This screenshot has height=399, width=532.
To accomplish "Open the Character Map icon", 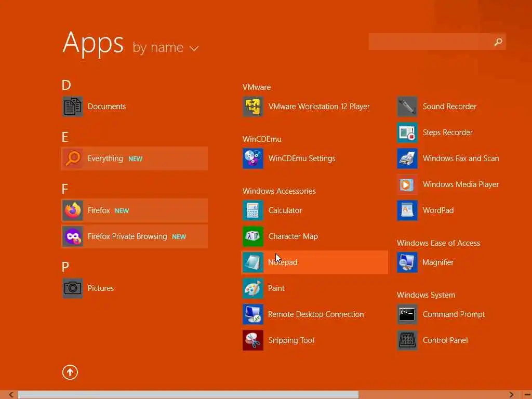I will [253, 236].
